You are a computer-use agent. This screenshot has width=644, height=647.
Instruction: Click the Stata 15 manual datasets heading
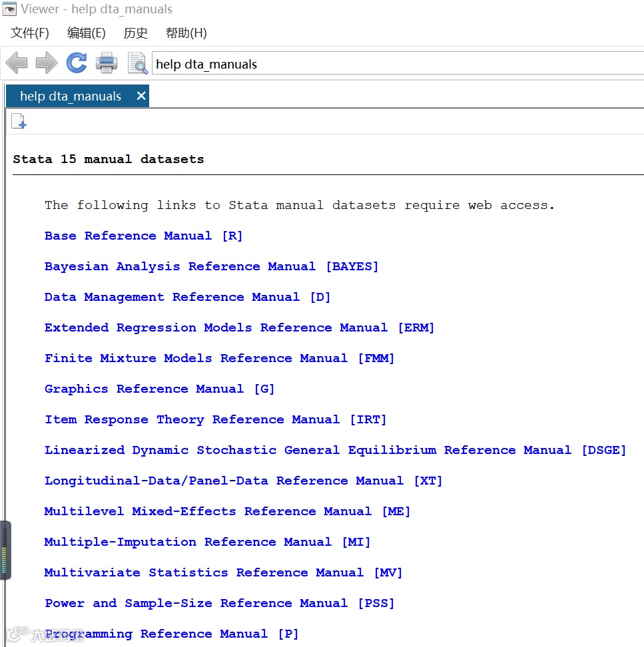(109, 159)
